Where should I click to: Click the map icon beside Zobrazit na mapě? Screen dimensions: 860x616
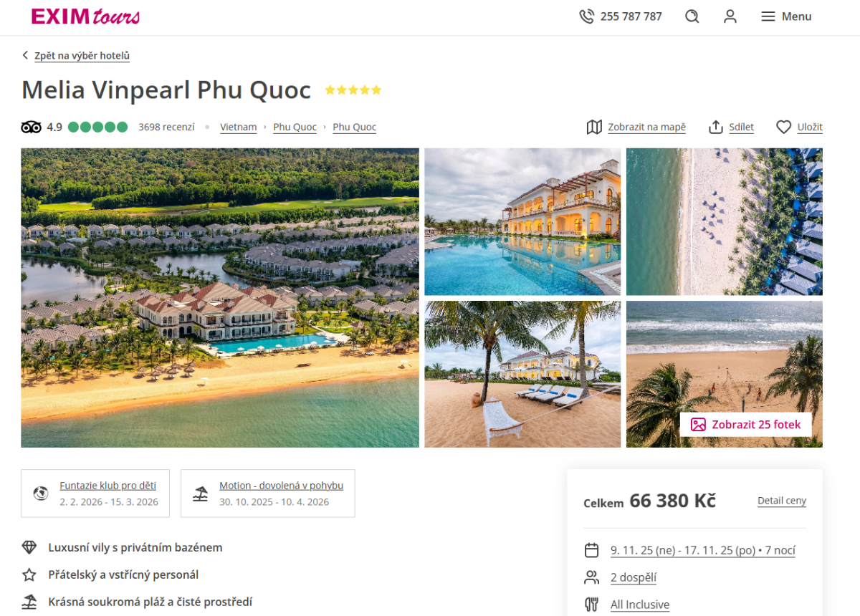pyautogui.click(x=594, y=127)
